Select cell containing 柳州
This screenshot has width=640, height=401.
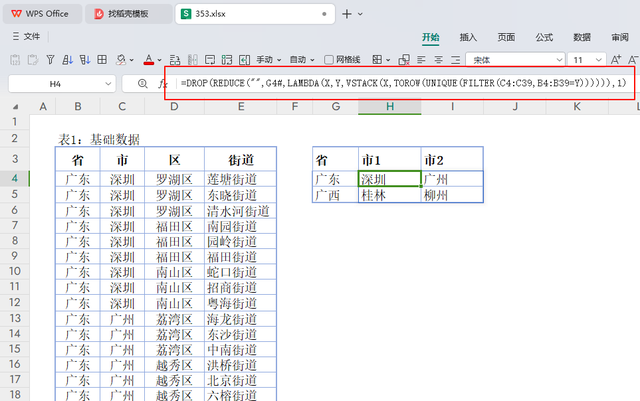pyautogui.click(x=452, y=195)
